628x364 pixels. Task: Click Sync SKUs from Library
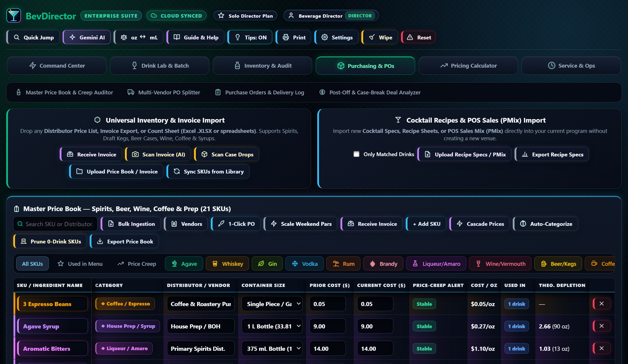pyautogui.click(x=208, y=171)
